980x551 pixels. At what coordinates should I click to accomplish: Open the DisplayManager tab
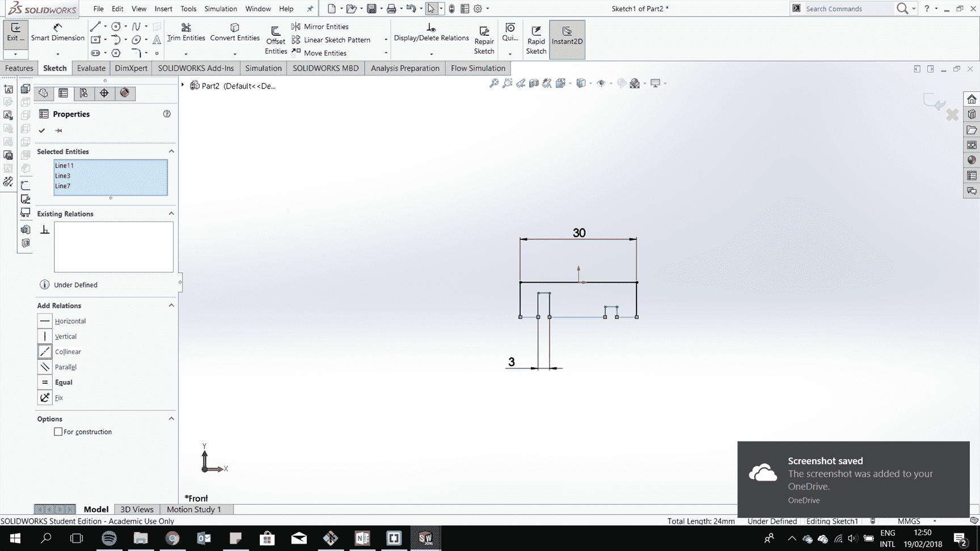pos(125,93)
